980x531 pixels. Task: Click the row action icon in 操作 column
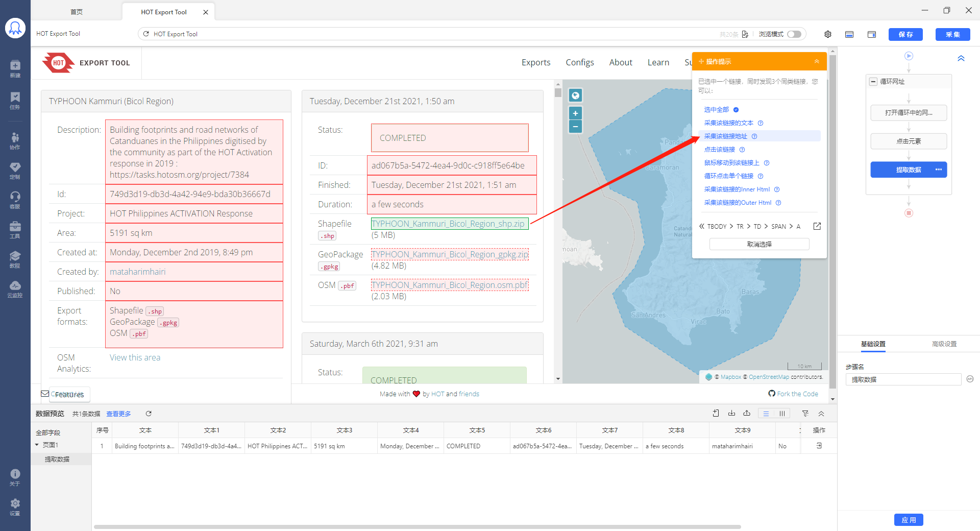click(819, 446)
